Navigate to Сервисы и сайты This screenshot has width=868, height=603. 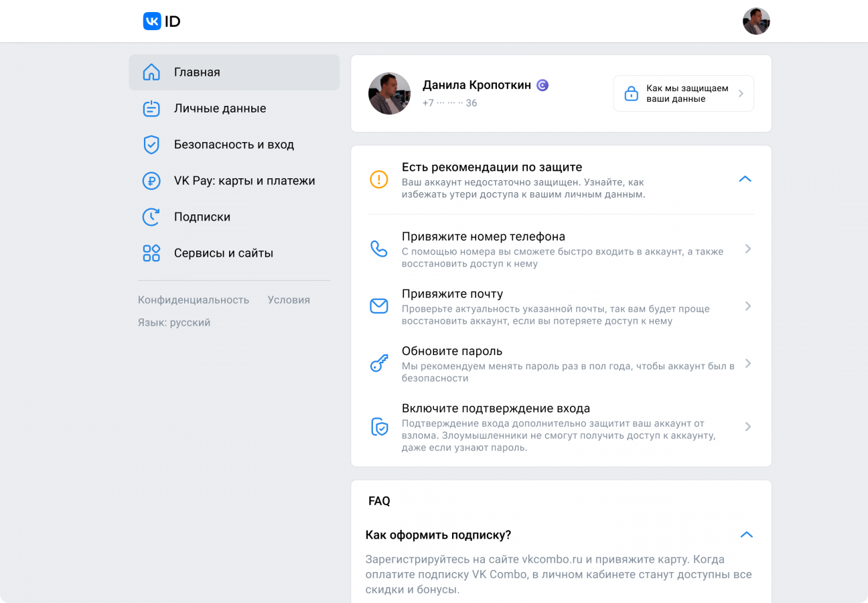coord(234,253)
